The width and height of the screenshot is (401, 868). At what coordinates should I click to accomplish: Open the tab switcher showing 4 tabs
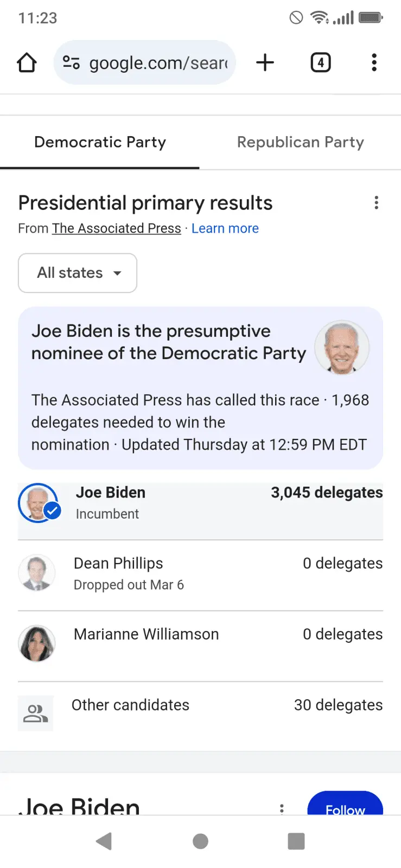point(320,63)
